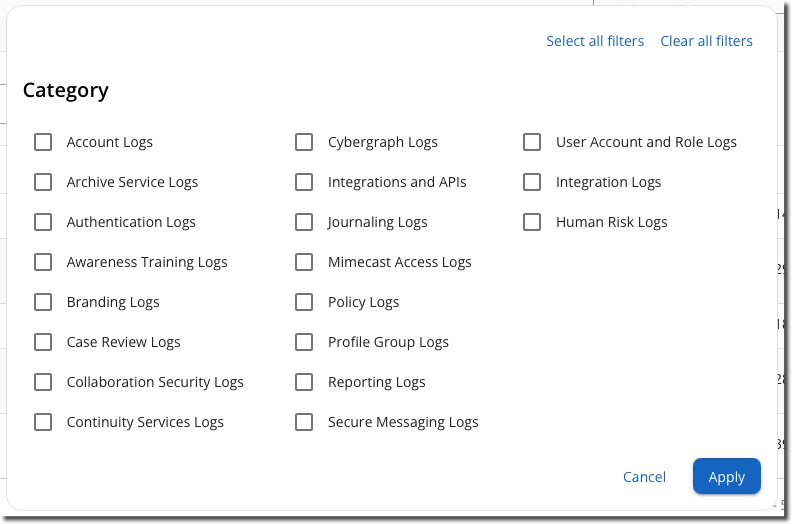Tick Secure Messaging Logs checkbox
Image resolution: width=792 pixels, height=524 pixels.
[304, 422]
